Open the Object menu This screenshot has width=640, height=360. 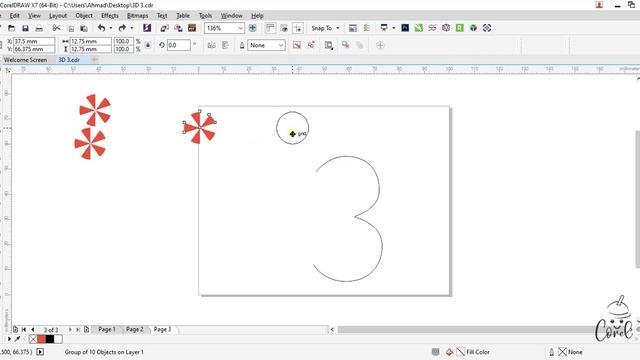click(x=84, y=16)
